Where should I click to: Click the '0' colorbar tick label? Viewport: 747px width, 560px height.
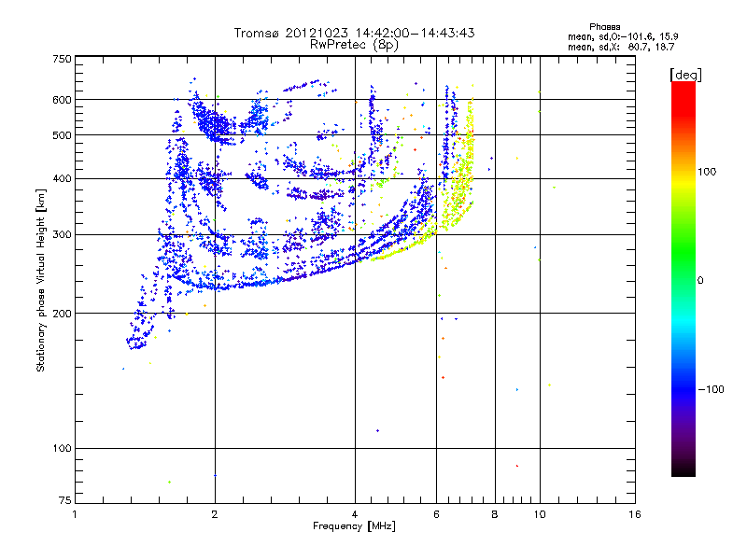[700, 281]
